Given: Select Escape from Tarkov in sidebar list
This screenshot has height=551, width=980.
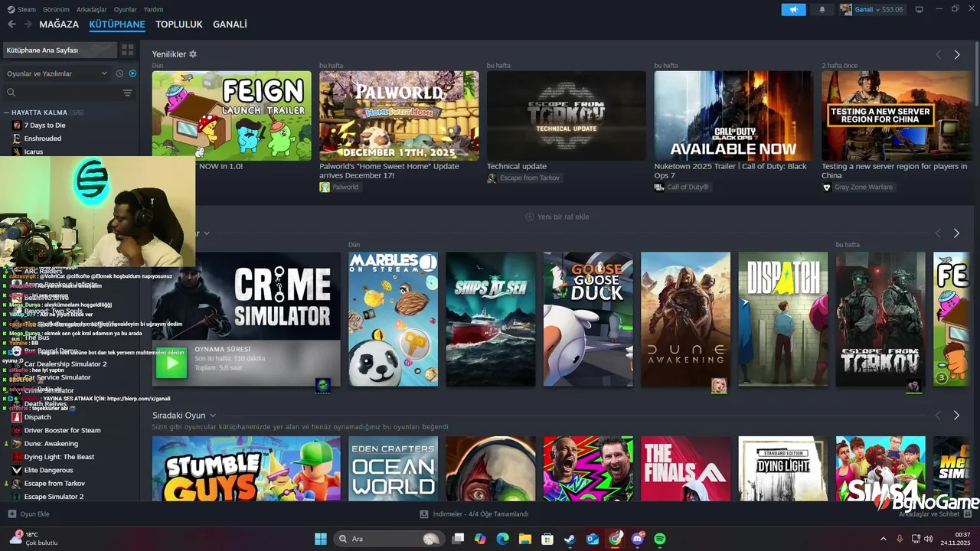Looking at the screenshot, I should 54,484.
